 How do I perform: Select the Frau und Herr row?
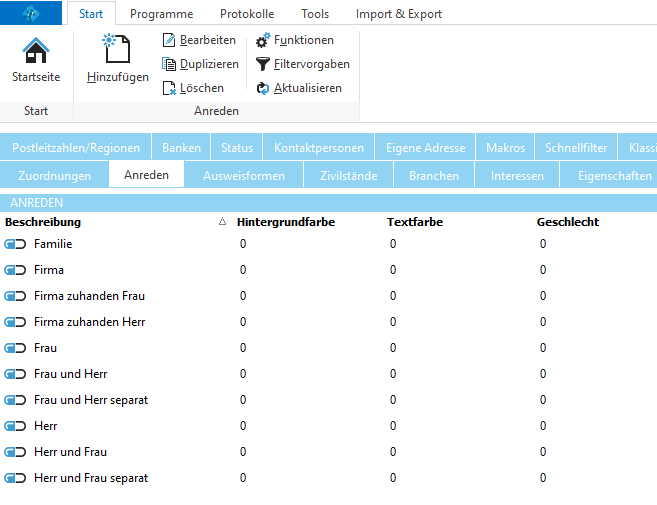pos(71,374)
